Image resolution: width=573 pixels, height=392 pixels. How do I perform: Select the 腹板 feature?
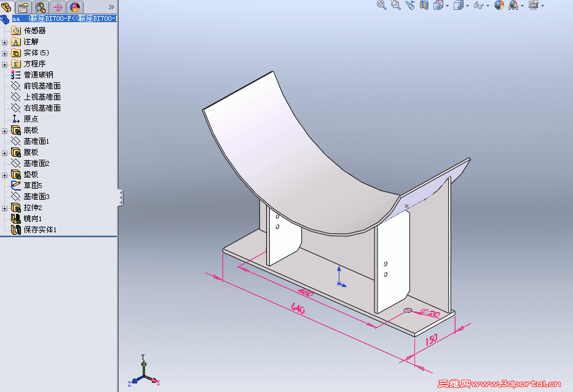pyautogui.click(x=31, y=152)
